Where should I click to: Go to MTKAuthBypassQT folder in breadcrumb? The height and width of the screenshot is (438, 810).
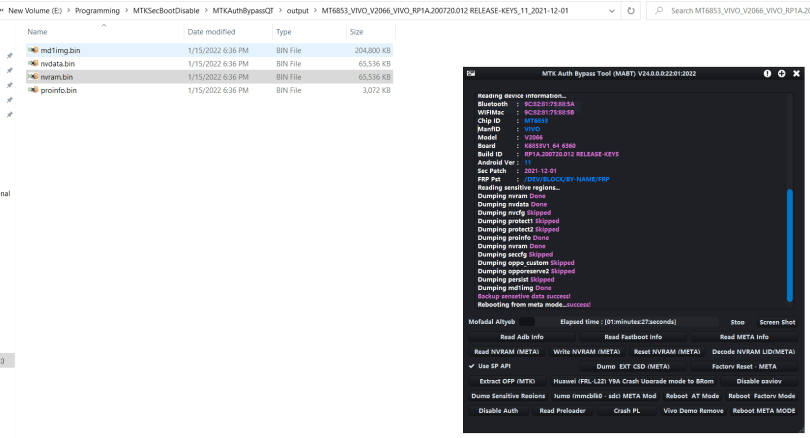tap(243, 10)
